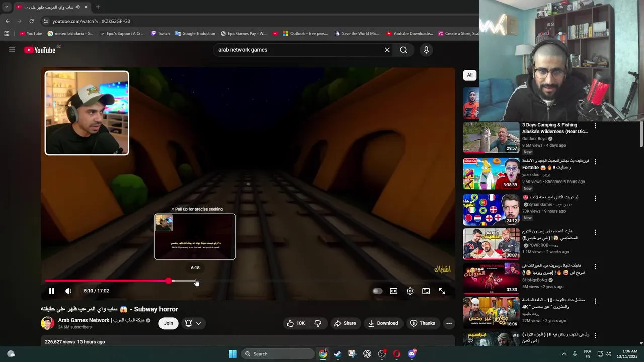Open the Twitch bookmark

(x=160, y=34)
